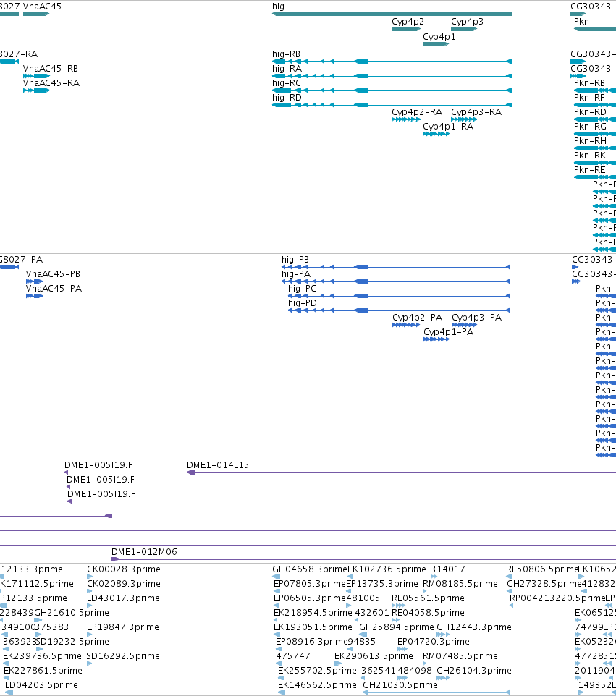Click protein Cyp4p1-PA
The image size is (616, 696).
tap(436, 339)
